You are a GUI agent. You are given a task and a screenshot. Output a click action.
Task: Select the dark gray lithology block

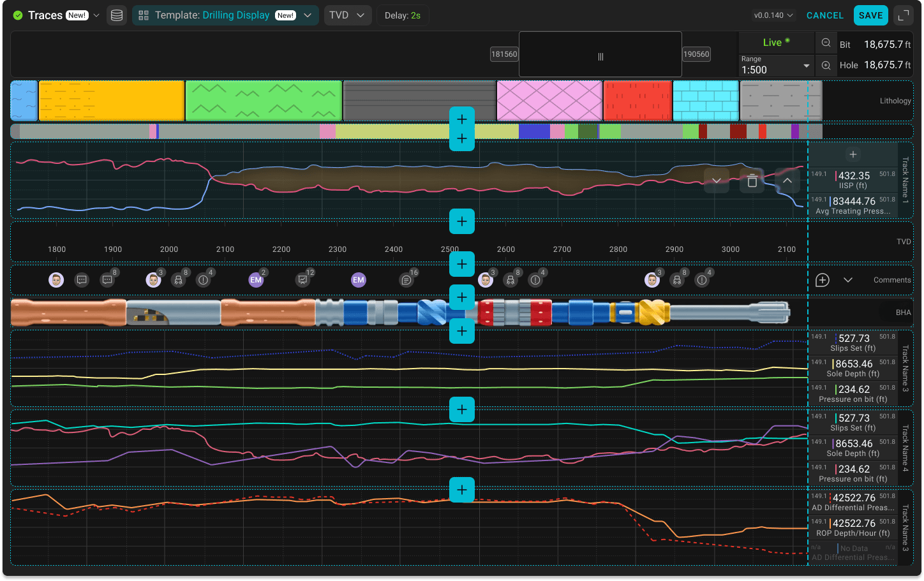point(419,101)
